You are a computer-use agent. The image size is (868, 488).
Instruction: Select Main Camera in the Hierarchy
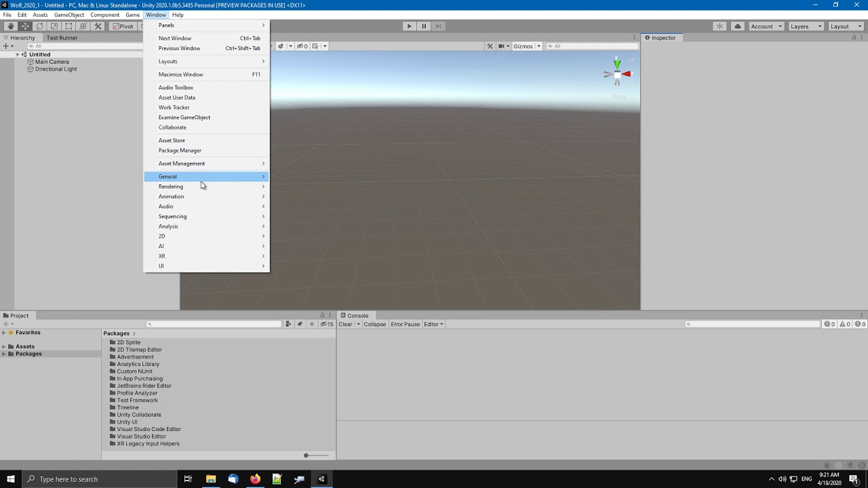point(52,62)
